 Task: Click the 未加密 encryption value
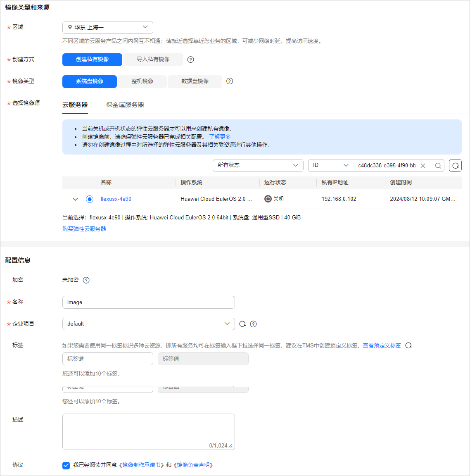(x=70, y=280)
